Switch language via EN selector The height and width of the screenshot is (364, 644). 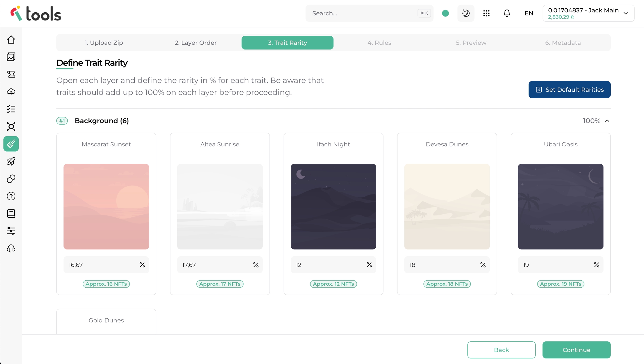click(529, 13)
